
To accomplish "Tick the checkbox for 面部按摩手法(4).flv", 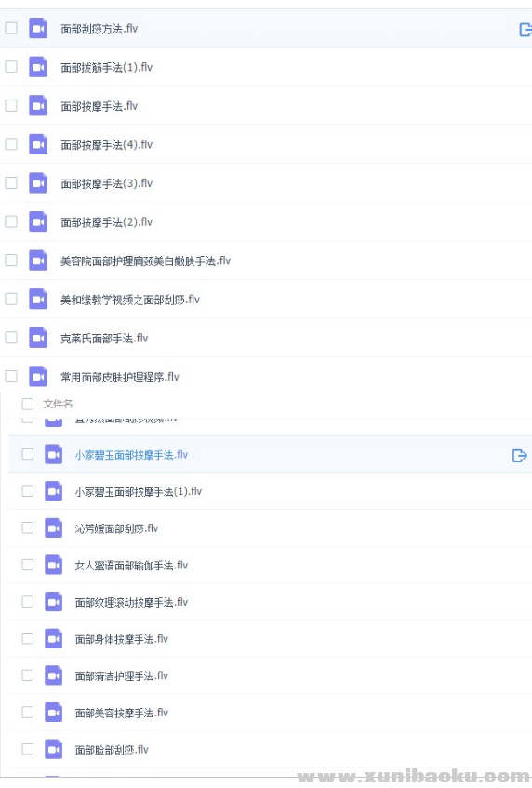I will pos(11,144).
